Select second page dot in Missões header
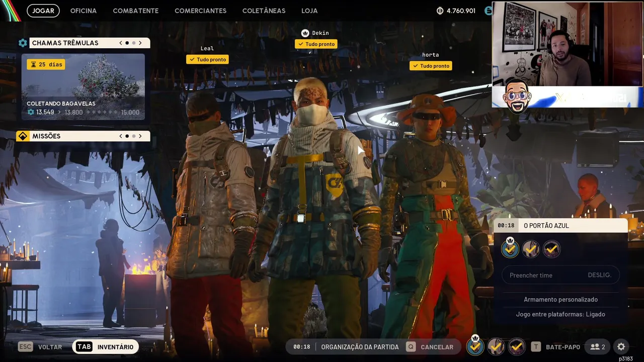The width and height of the screenshot is (644, 362). (133, 136)
